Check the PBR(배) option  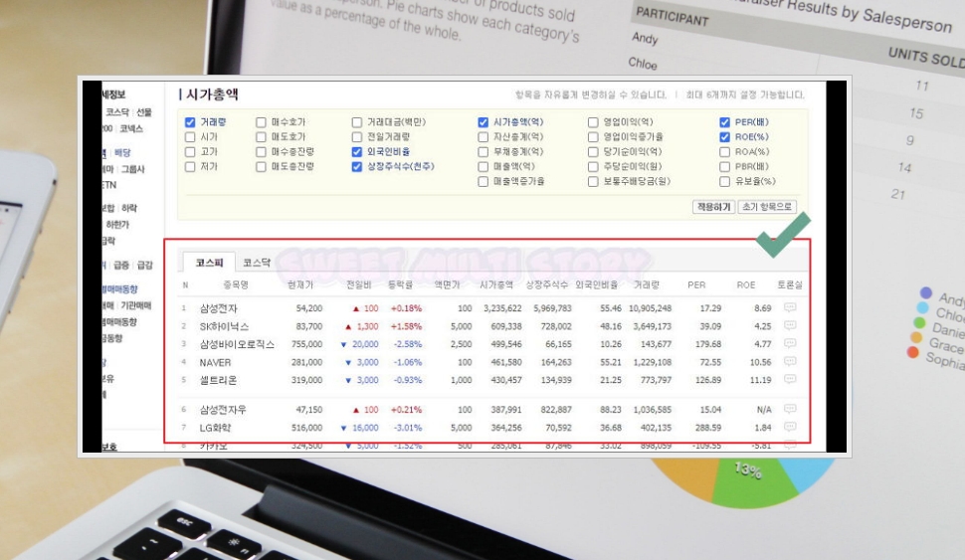coord(724,167)
